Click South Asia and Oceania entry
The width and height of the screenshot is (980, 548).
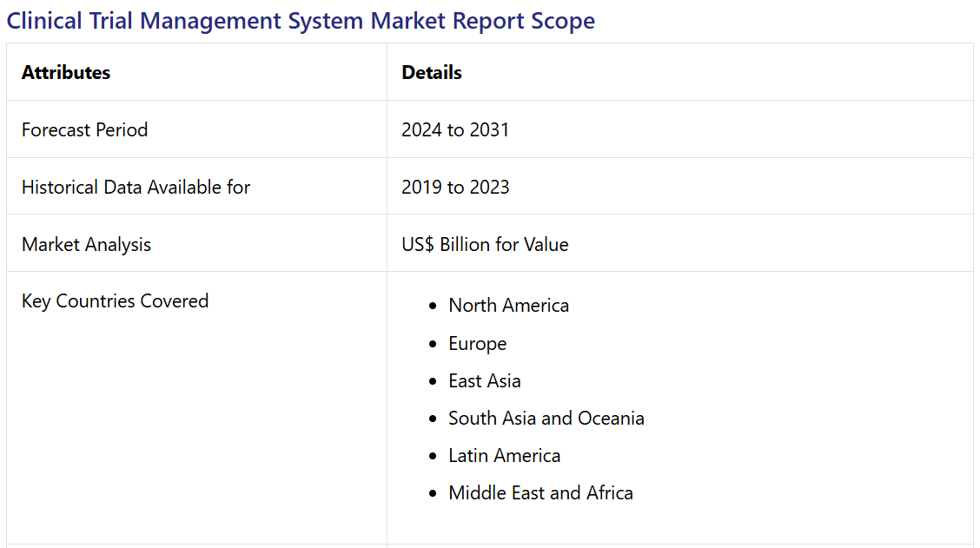546,419
